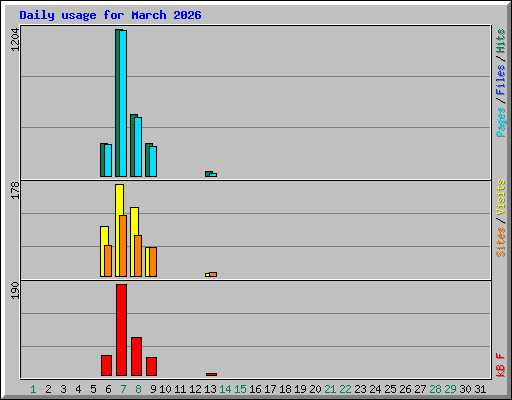Click day label 2
This screenshot has height=400, width=512.
48,389
